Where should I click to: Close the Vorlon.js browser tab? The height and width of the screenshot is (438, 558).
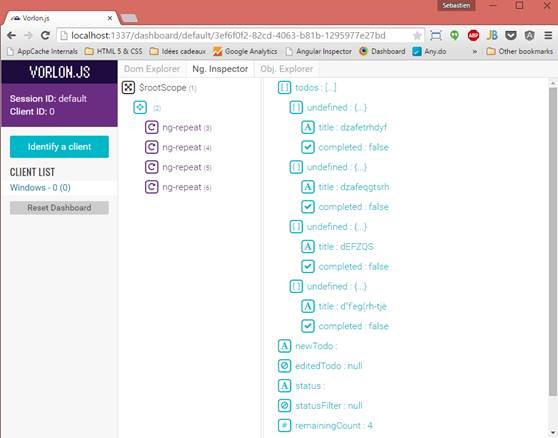tap(110, 18)
